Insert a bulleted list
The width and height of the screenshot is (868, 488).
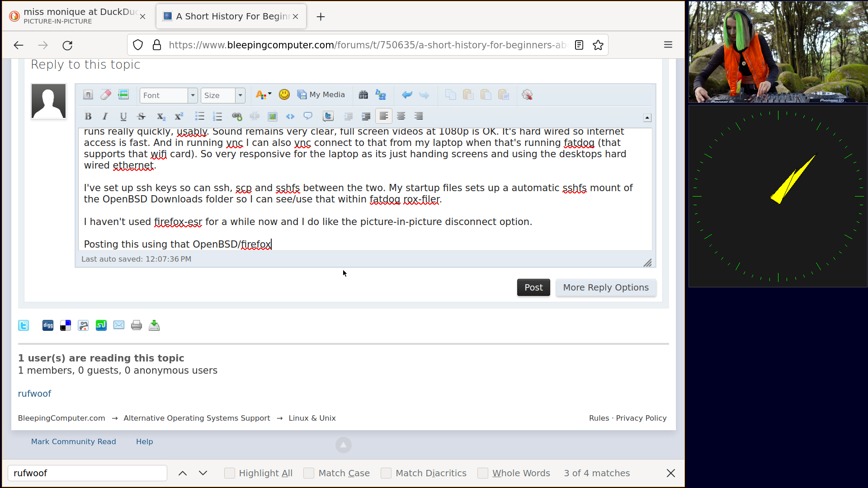tap(199, 116)
